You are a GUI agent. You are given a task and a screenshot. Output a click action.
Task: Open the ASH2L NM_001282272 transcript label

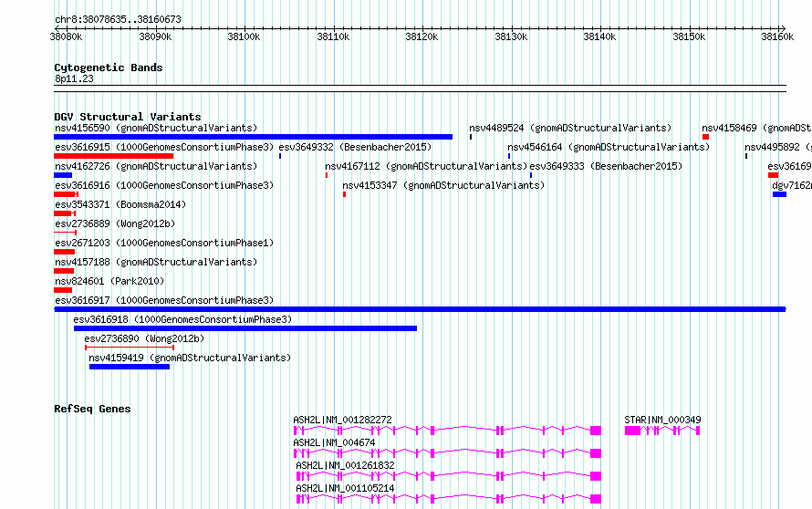pyautogui.click(x=342, y=420)
